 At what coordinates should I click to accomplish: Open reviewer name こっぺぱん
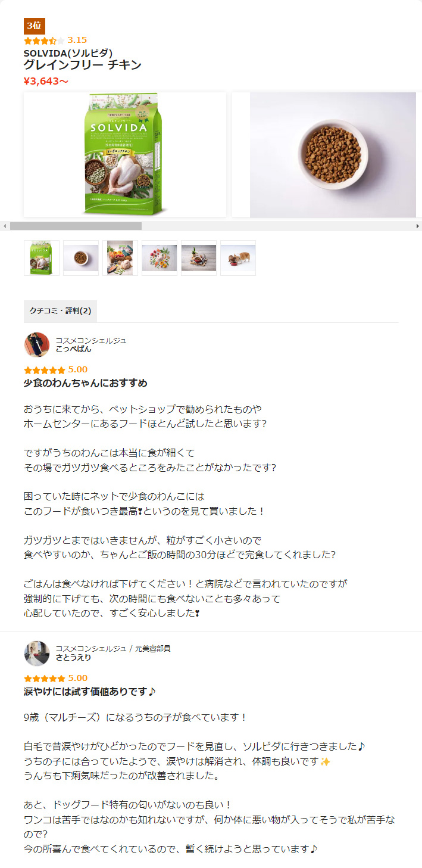[x=73, y=350]
